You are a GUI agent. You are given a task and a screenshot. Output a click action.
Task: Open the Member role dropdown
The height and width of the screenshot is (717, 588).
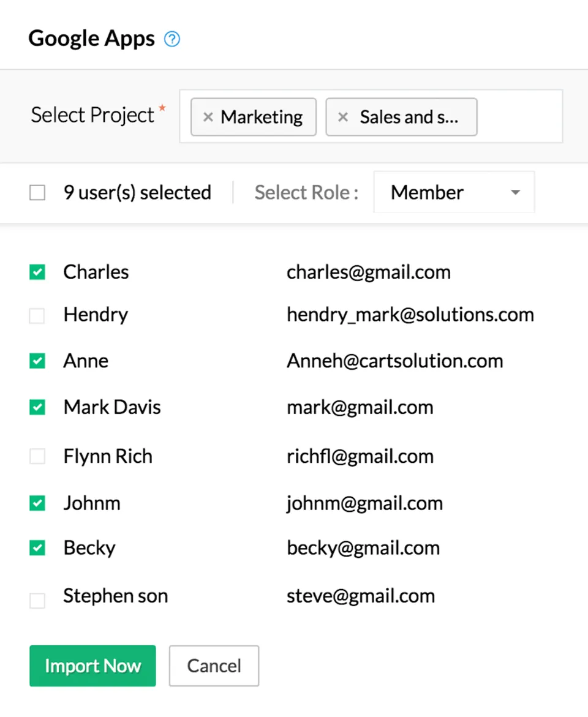[454, 192]
